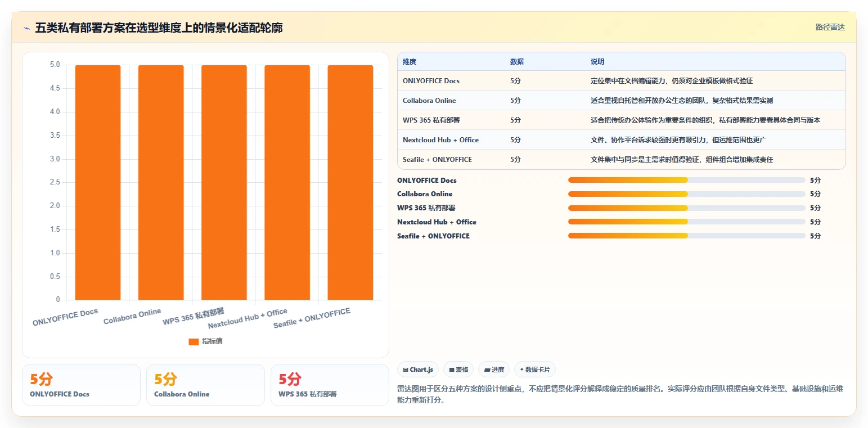This screenshot has height=428, width=868.
Task: Click the orange bar for WPS 365 私有部署
Action: (x=224, y=182)
